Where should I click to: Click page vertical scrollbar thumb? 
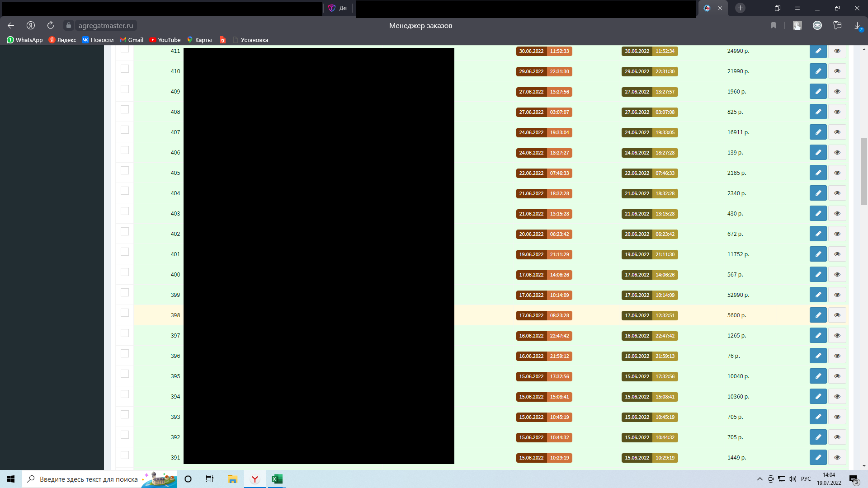tap(864, 172)
